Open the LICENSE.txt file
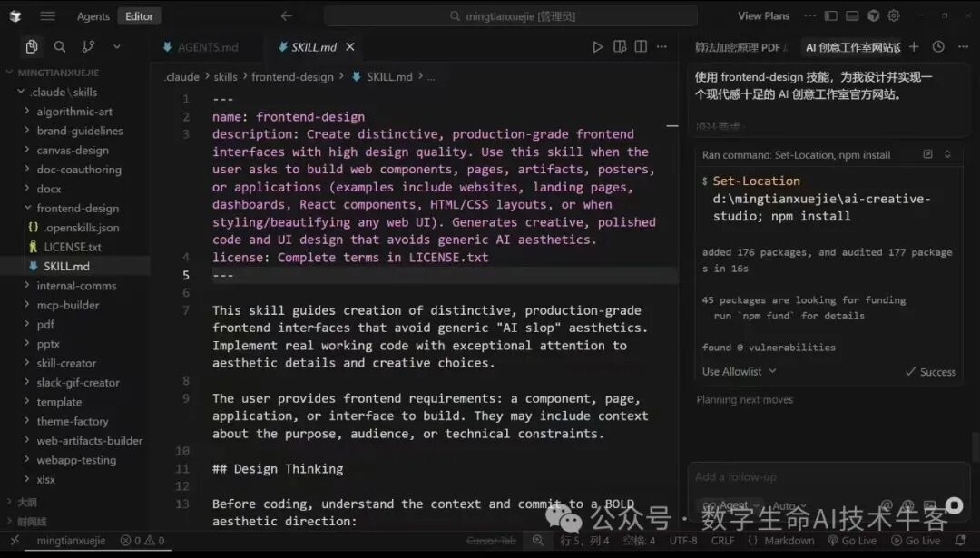 72,247
